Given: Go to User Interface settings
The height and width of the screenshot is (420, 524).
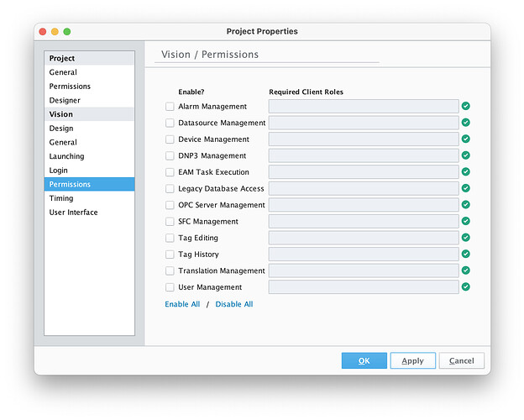Looking at the screenshot, I should [73, 213].
